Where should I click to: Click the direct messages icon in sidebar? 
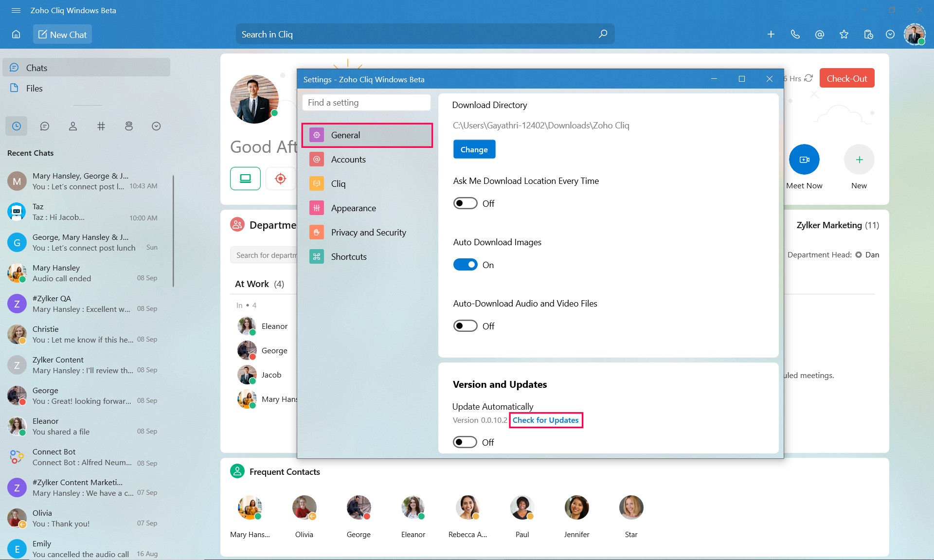pos(44,126)
